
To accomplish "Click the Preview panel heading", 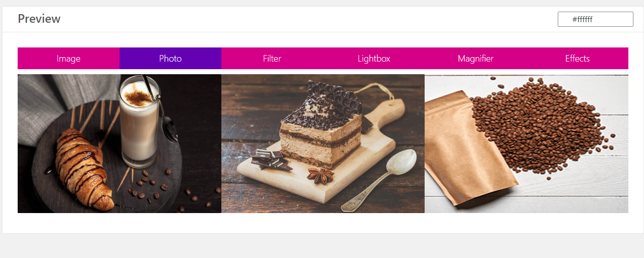I will 39,19.
